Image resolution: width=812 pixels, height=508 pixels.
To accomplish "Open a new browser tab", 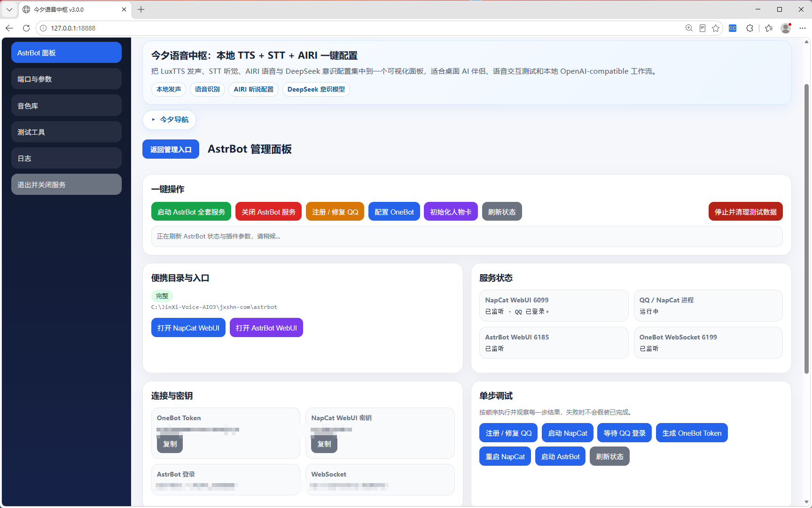I will 141,9.
